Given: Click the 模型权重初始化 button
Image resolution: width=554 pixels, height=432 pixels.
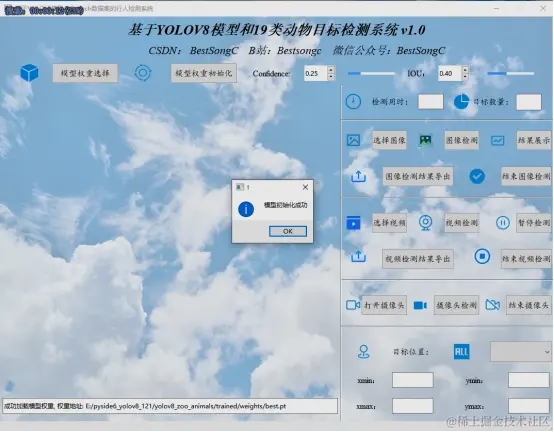Looking at the screenshot, I should tap(204, 73).
